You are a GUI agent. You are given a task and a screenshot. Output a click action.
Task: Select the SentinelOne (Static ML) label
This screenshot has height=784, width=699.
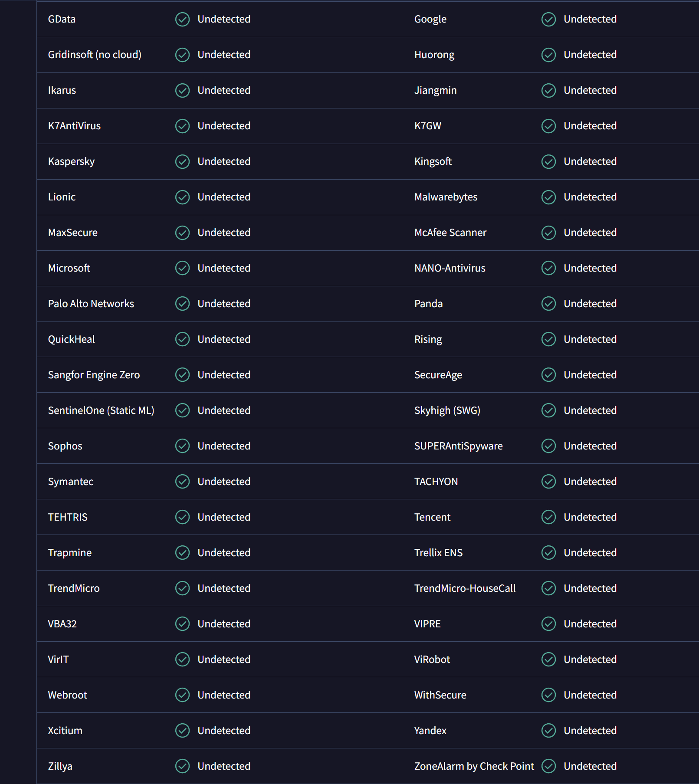click(x=101, y=410)
